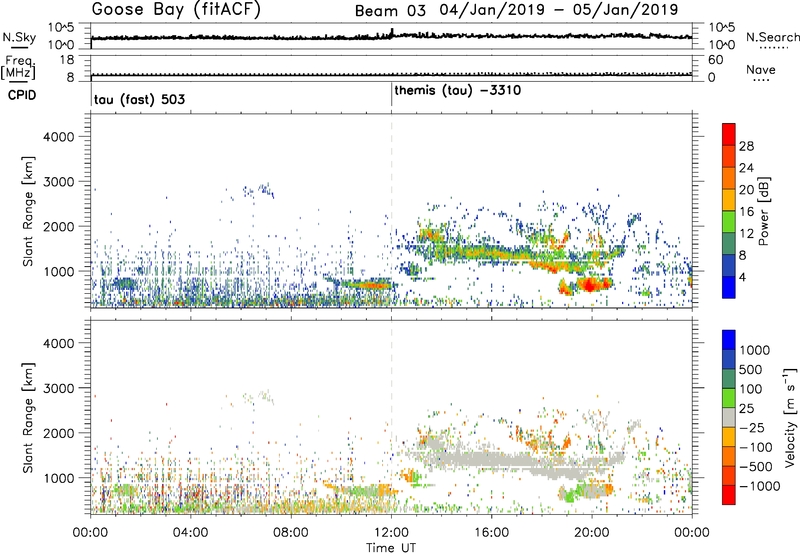Click the '4000' range tick of the power panel
This screenshot has width=800, height=554.
tap(59, 137)
